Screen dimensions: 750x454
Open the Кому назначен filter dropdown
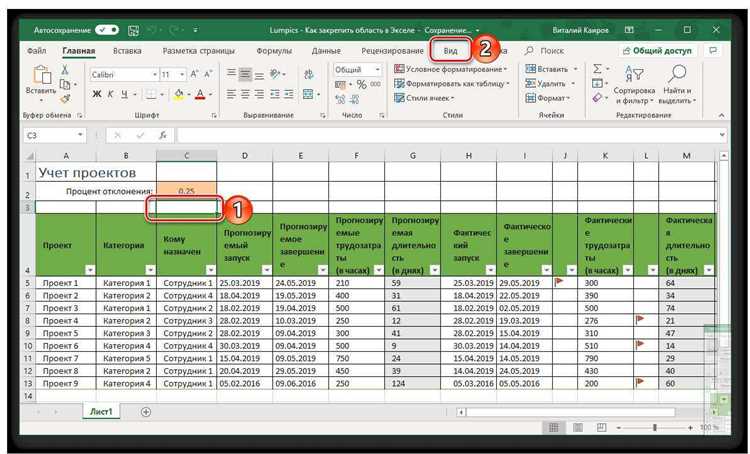coord(210,270)
